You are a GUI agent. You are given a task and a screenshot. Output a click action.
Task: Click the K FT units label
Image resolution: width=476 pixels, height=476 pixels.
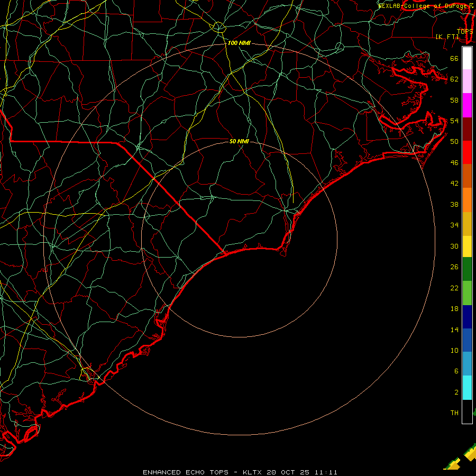[447, 36]
